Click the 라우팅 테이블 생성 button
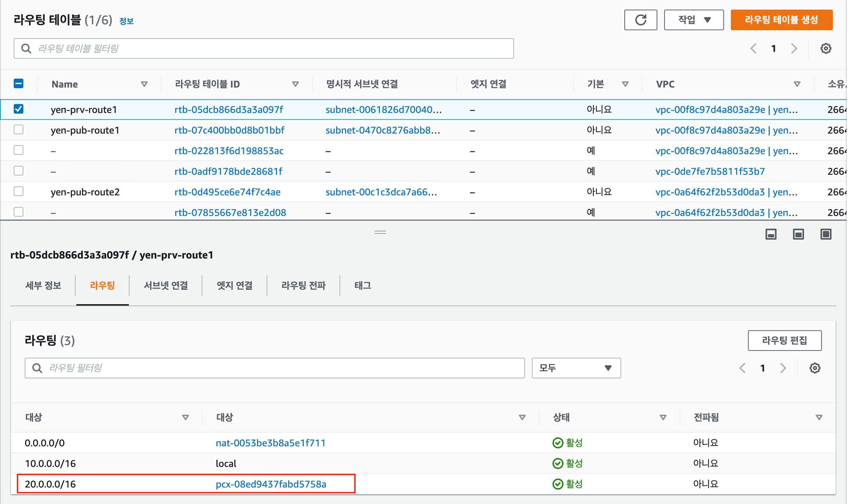 coord(781,20)
